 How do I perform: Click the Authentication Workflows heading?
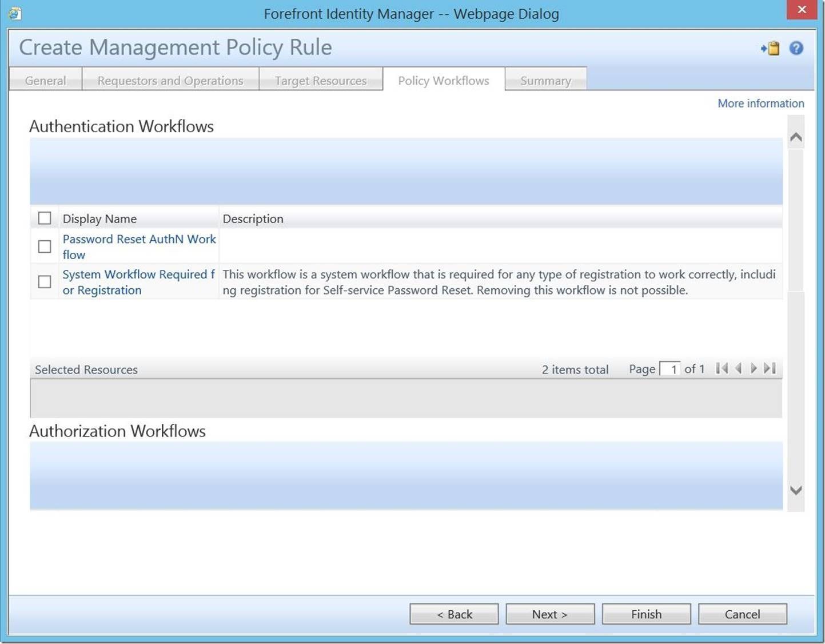tap(121, 126)
